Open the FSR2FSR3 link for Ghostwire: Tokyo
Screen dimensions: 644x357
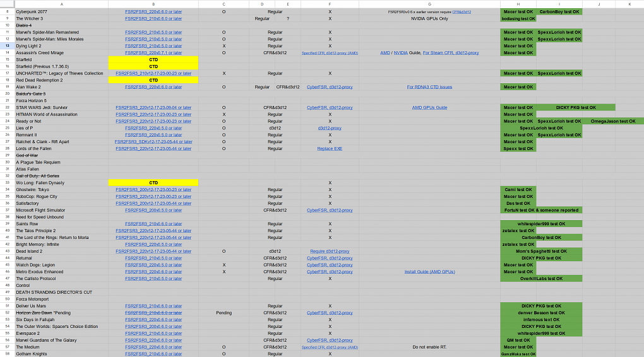point(153,190)
